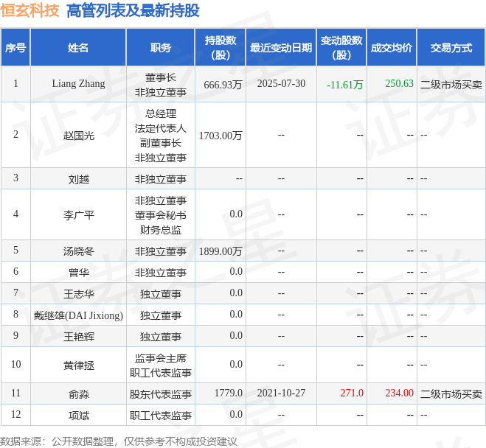
Task: Click the 高管列表及最新持股 heading
Action: (x=133, y=11)
